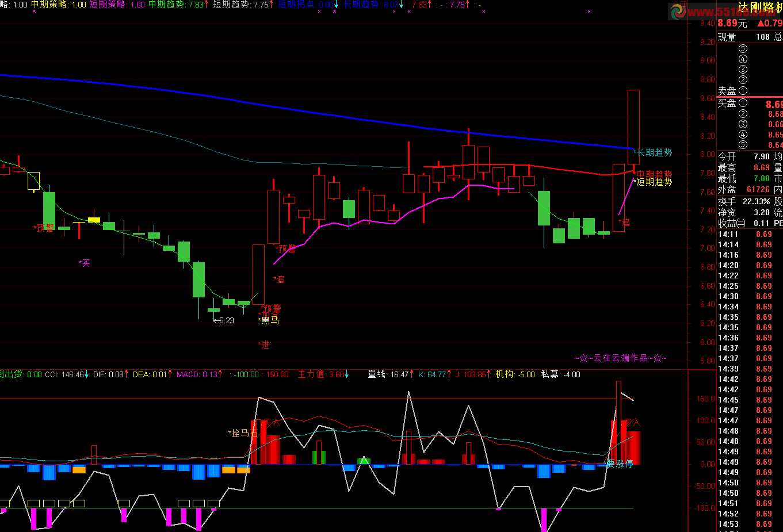Click the 短期策略 1.00 indicator label
The width and height of the screenshot is (783, 532).
click(117, 5)
